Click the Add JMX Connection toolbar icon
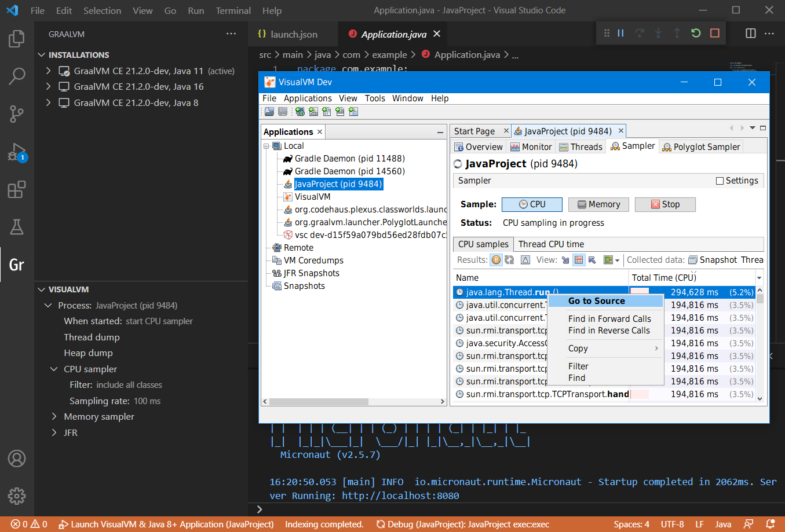Screen dimensions: 785x532 click(313, 111)
